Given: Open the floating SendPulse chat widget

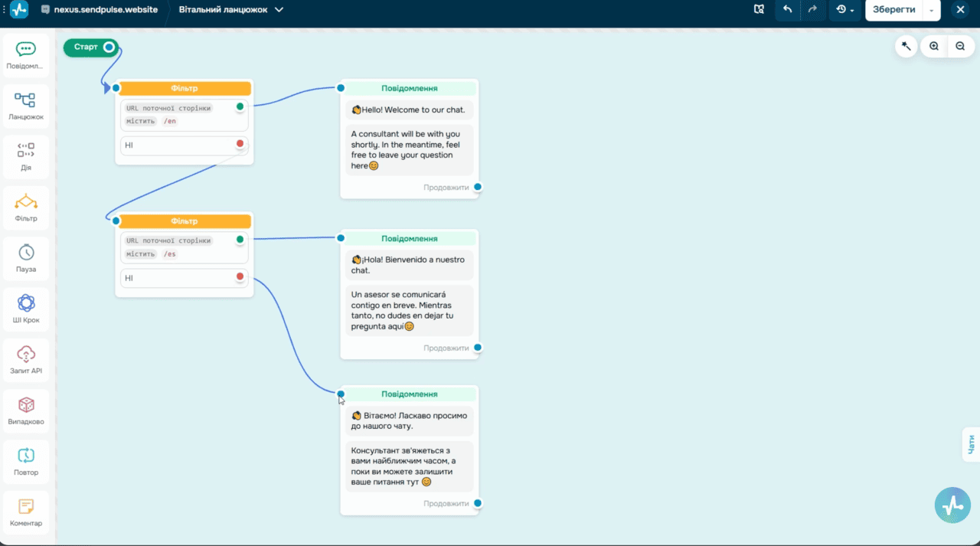Looking at the screenshot, I should (x=953, y=505).
